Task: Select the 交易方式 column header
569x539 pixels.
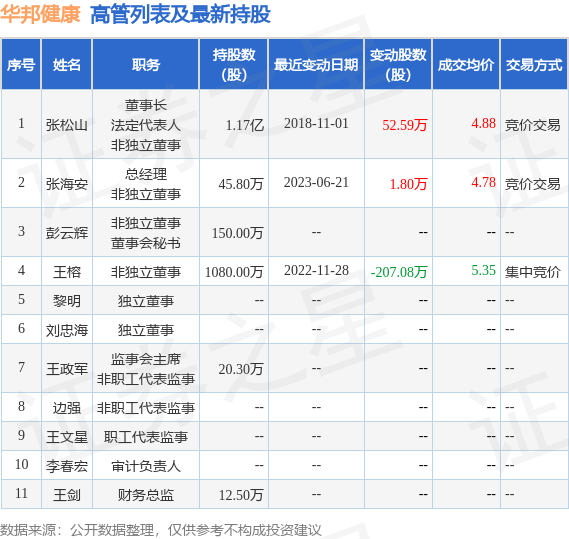Action: click(x=534, y=65)
